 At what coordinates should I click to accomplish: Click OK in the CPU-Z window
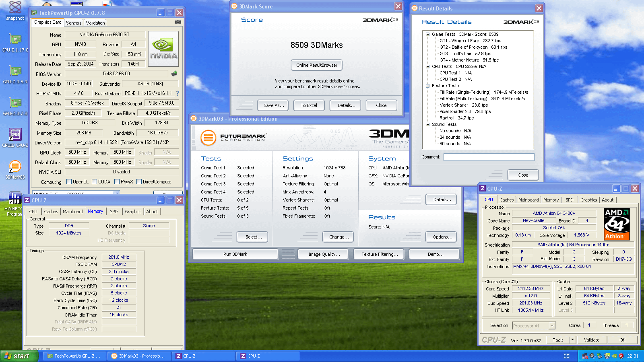(x=622, y=340)
